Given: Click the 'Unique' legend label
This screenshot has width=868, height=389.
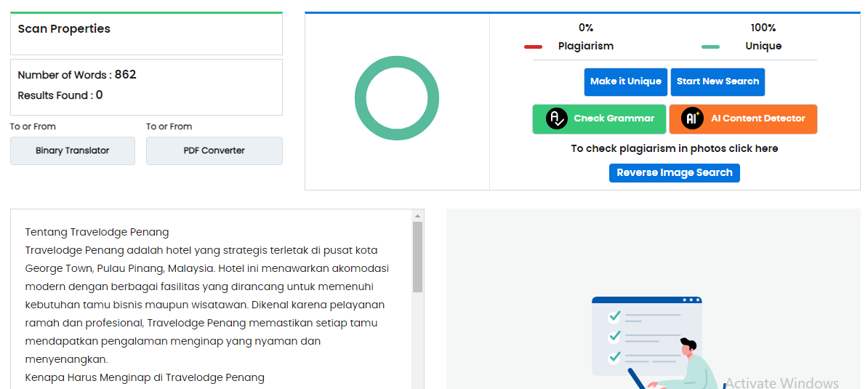Looking at the screenshot, I should click(x=763, y=47).
